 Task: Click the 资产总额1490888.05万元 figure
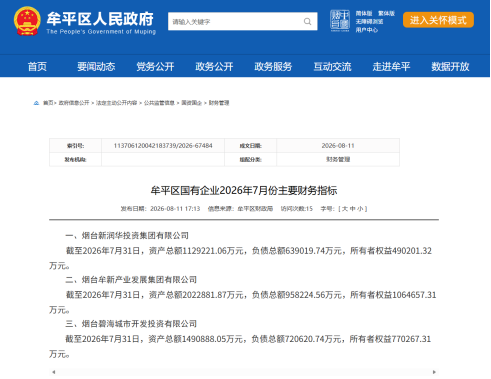point(196,339)
